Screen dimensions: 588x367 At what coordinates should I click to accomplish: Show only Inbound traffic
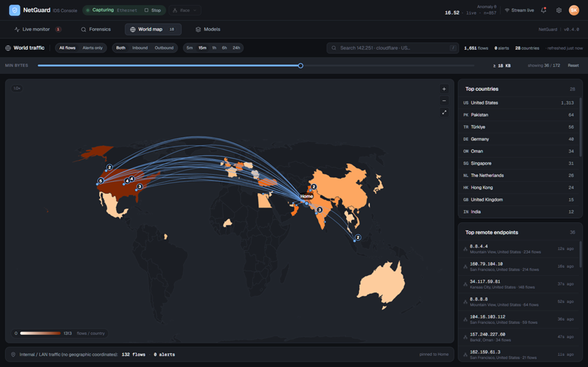coord(140,48)
